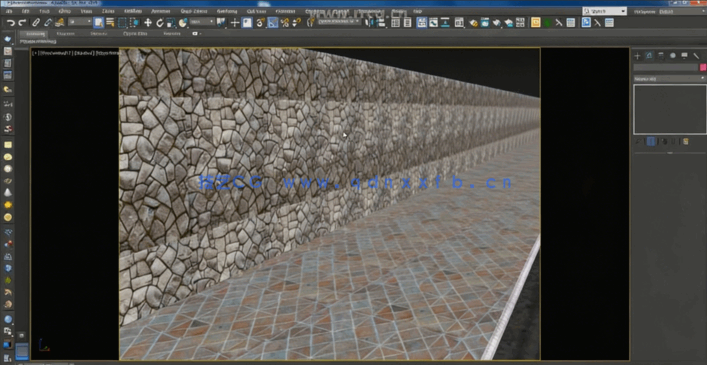This screenshot has height=365, width=707.
Task: Activate Select and Manipulate crosshair tool
Action: coord(234,23)
